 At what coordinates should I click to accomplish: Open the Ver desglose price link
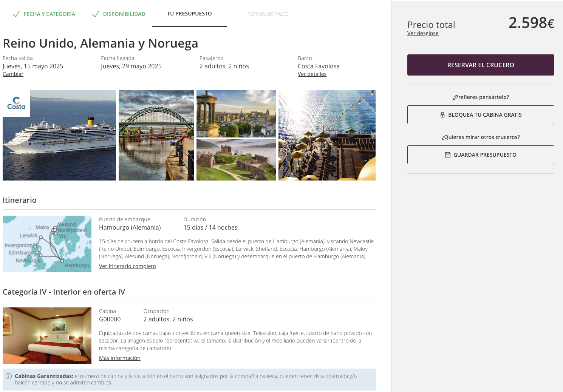423,33
